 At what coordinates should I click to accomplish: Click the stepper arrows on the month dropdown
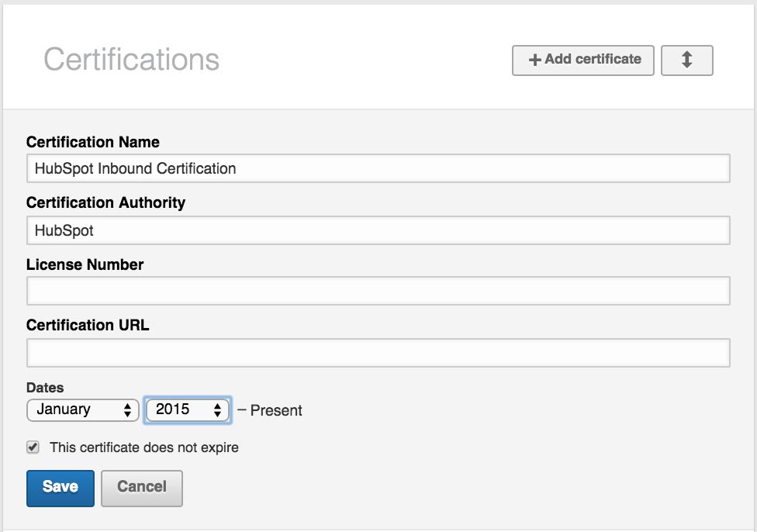(128, 410)
